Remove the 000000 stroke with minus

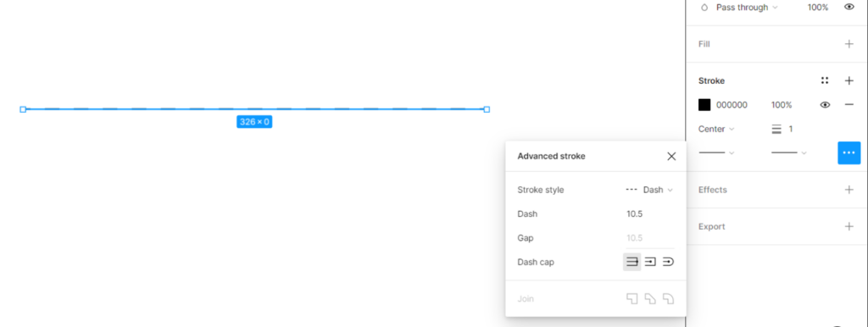point(849,104)
